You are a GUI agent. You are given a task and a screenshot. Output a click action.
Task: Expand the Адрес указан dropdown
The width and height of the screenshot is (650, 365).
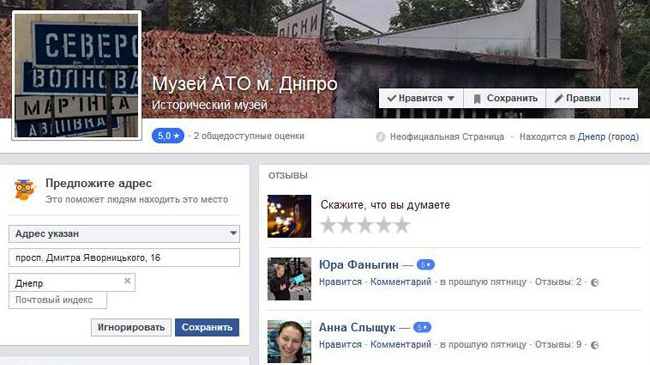point(124,234)
